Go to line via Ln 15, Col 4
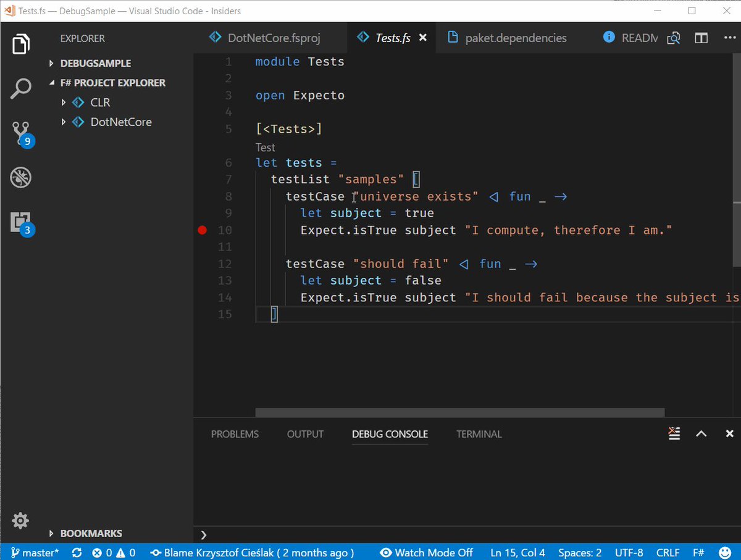The image size is (741, 560). coord(517,553)
